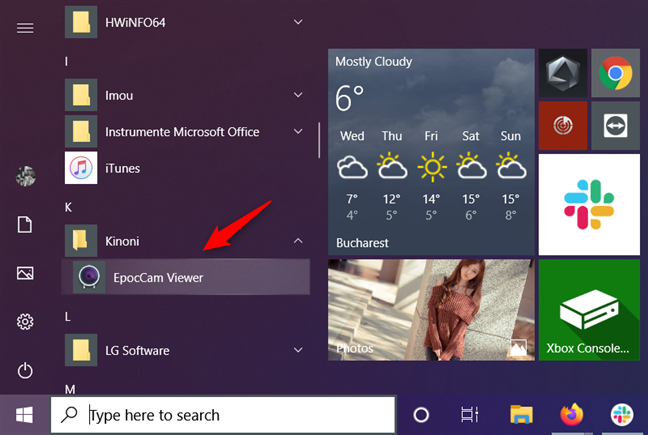Screen dimensions: 648x435
Task: Open Settings gear in Start sidebar
Action: click(25, 321)
